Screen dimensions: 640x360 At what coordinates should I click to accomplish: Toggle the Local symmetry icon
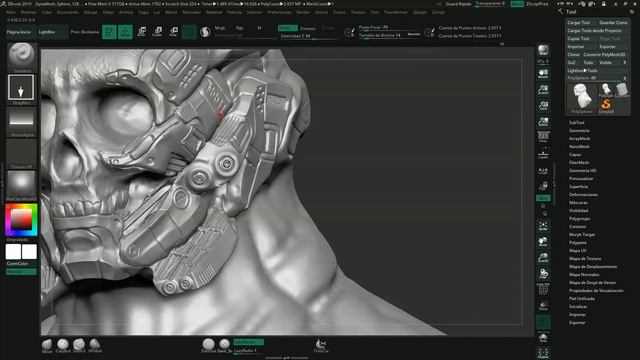pyautogui.click(x=543, y=171)
